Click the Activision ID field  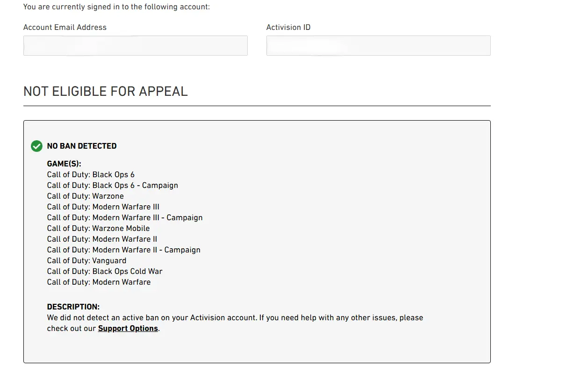[x=378, y=46]
